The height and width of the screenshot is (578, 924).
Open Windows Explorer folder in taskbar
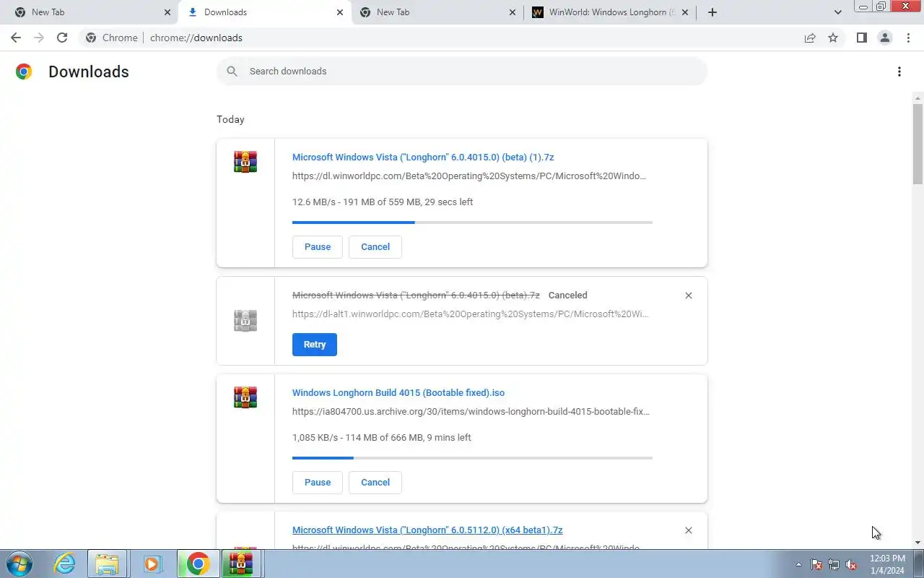(107, 564)
